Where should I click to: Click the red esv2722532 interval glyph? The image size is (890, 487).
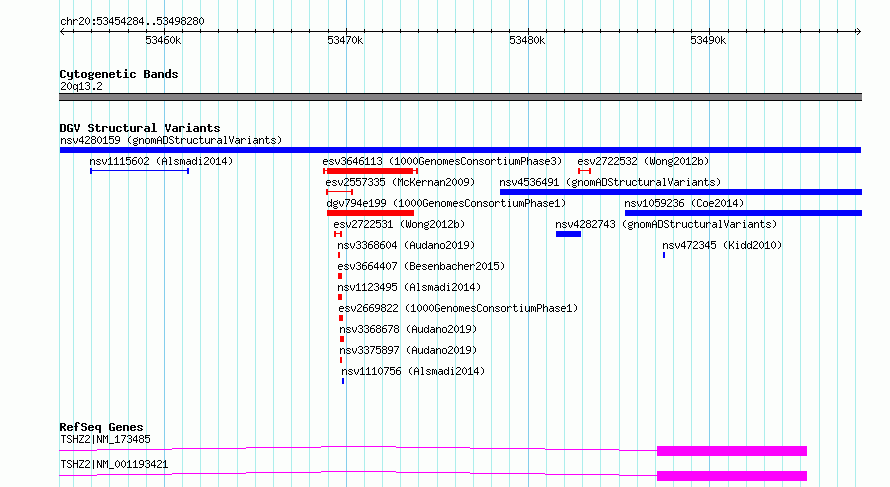(x=585, y=171)
